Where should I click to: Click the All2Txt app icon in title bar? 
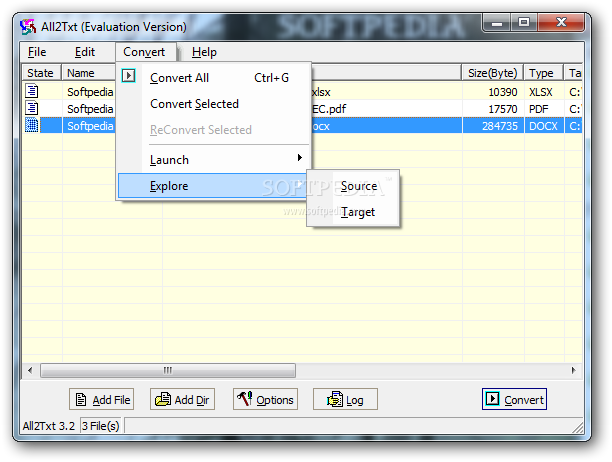tap(28, 27)
